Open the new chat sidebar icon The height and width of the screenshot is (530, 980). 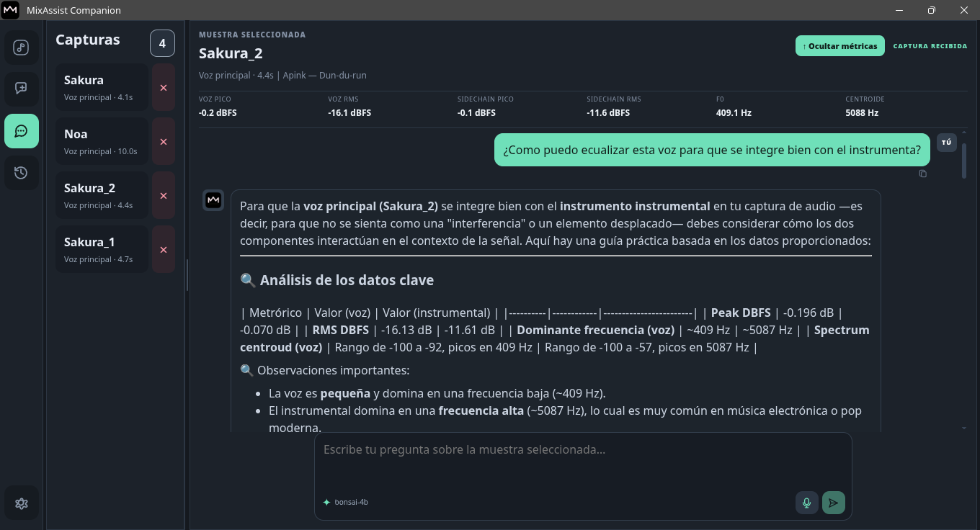(22, 89)
